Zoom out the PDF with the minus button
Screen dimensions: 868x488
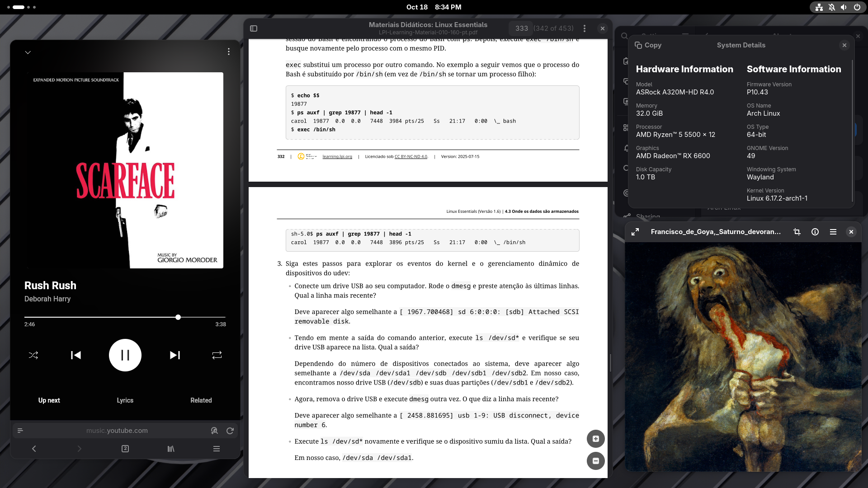tap(596, 461)
